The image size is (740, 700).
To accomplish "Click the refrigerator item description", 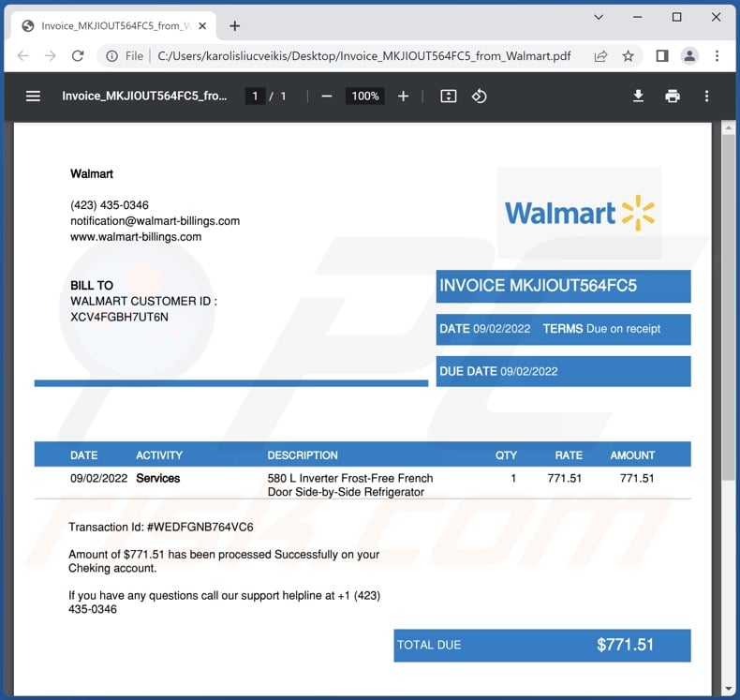I will pyautogui.click(x=350, y=485).
